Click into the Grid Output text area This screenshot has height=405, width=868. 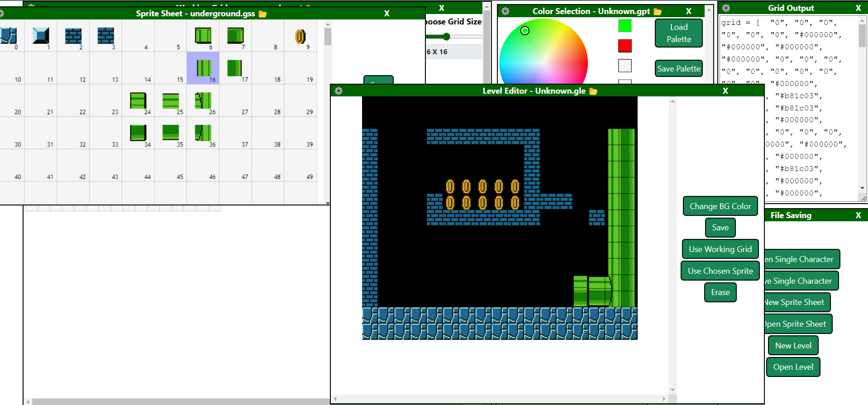coord(789,109)
